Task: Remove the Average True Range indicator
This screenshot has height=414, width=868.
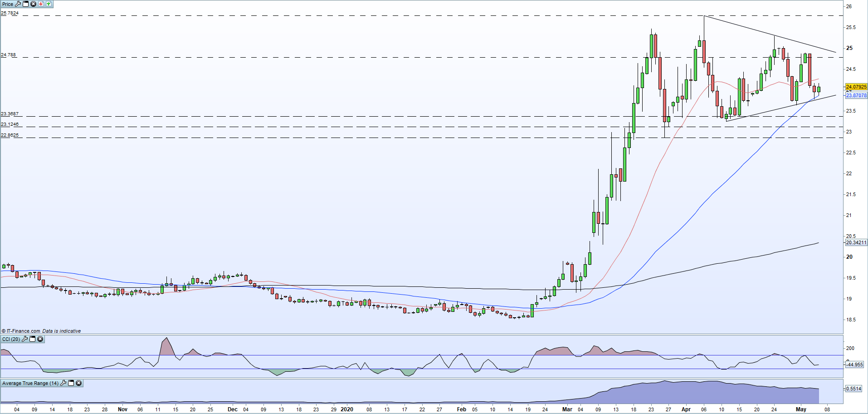Action: 78,383
